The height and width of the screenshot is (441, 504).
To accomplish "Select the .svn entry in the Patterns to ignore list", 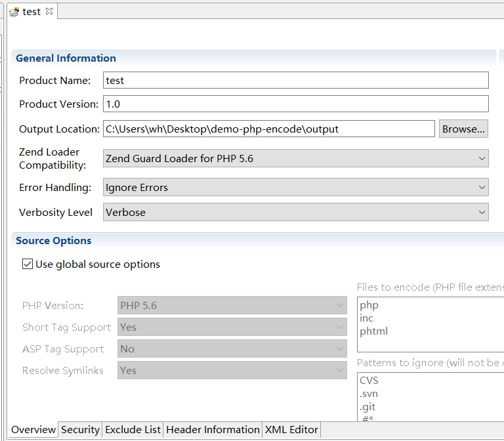I will pyautogui.click(x=369, y=394).
